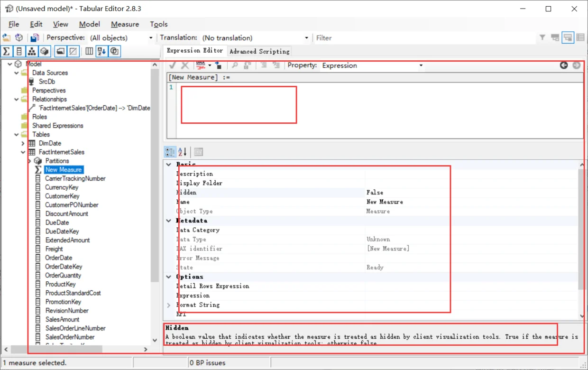The height and width of the screenshot is (370, 588).
Task: Expand the DimDate table node
Action: (23, 143)
